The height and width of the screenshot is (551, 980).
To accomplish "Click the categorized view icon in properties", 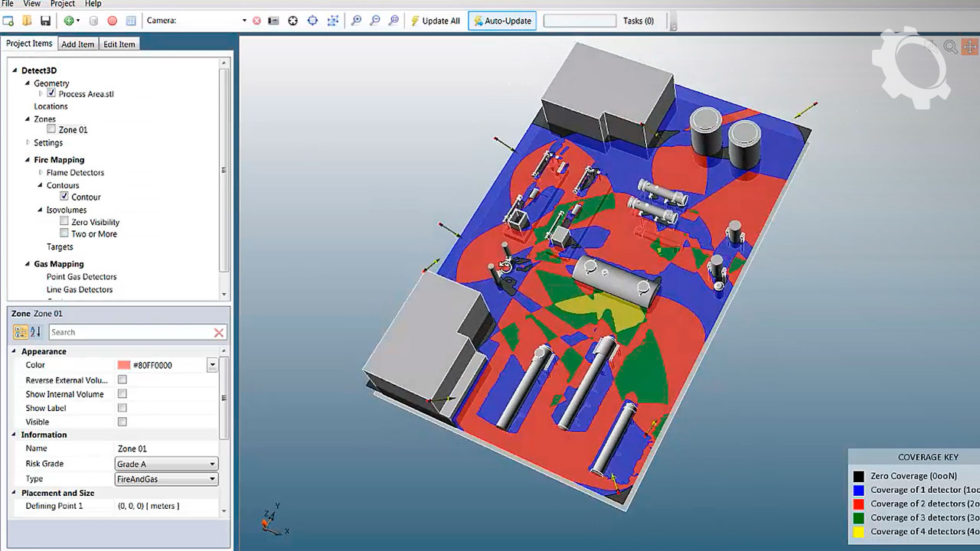I will coord(21,332).
